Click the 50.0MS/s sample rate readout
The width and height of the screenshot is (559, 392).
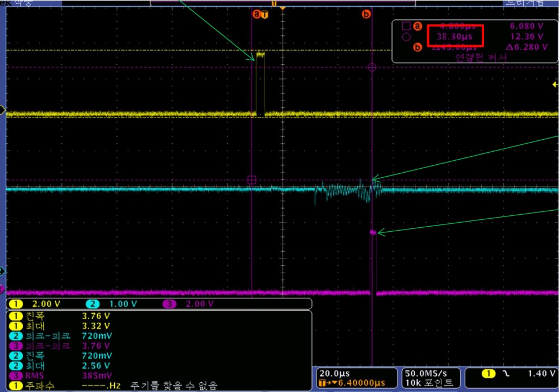[x=426, y=373]
